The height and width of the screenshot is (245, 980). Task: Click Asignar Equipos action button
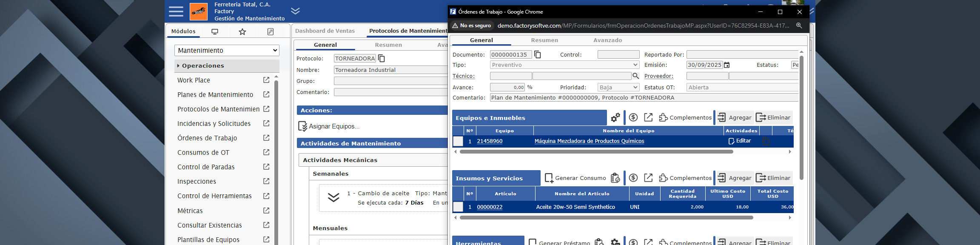coord(329,126)
